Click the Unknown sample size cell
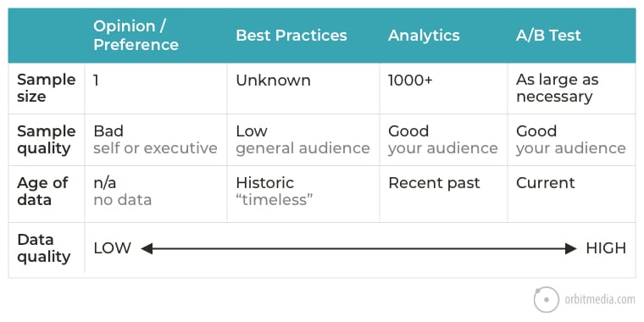The height and width of the screenshot is (322, 644). tap(273, 80)
